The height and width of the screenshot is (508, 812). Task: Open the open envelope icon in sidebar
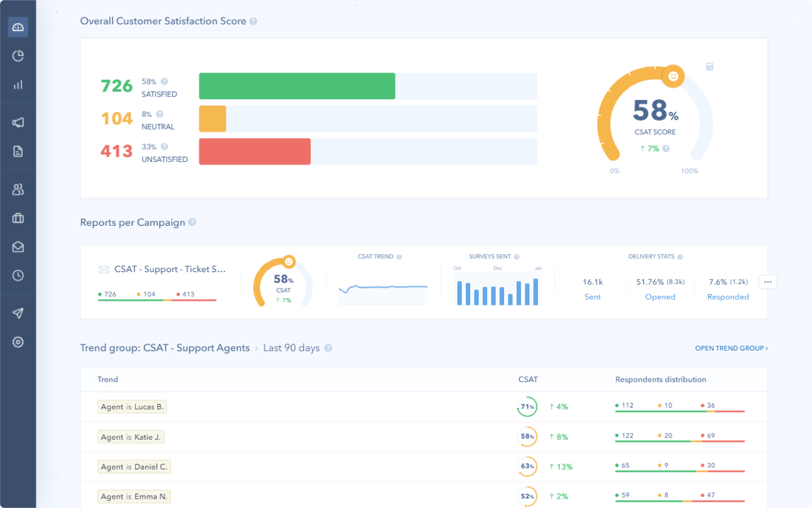tap(18, 247)
